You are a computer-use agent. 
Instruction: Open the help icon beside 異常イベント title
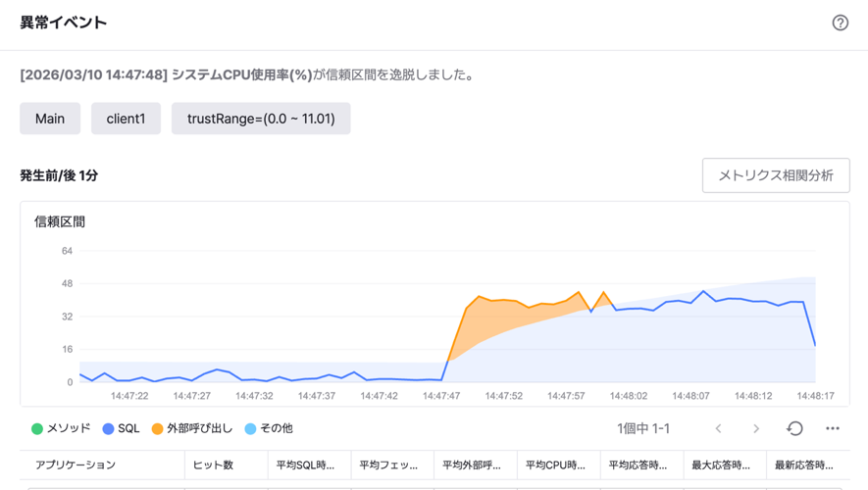click(x=840, y=23)
